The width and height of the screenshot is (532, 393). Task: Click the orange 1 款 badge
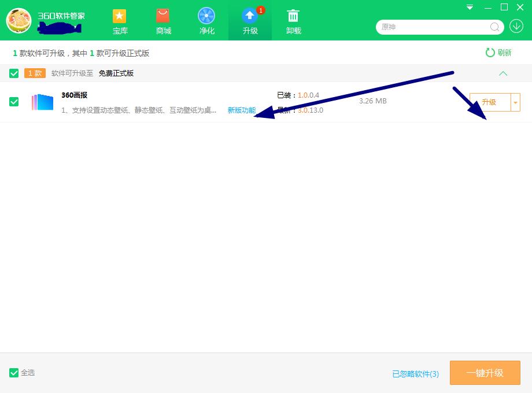(35, 73)
